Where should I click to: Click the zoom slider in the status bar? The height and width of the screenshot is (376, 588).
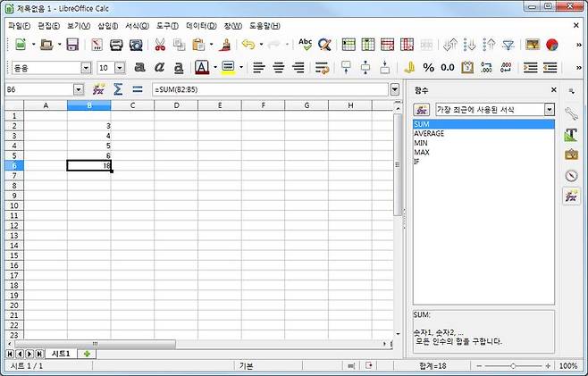tap(512, 366)
